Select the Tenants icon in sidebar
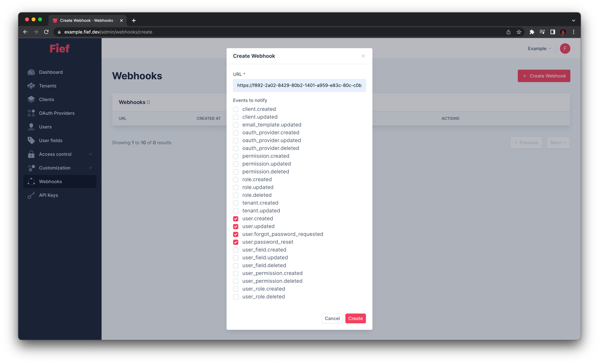 click(31, 86)
